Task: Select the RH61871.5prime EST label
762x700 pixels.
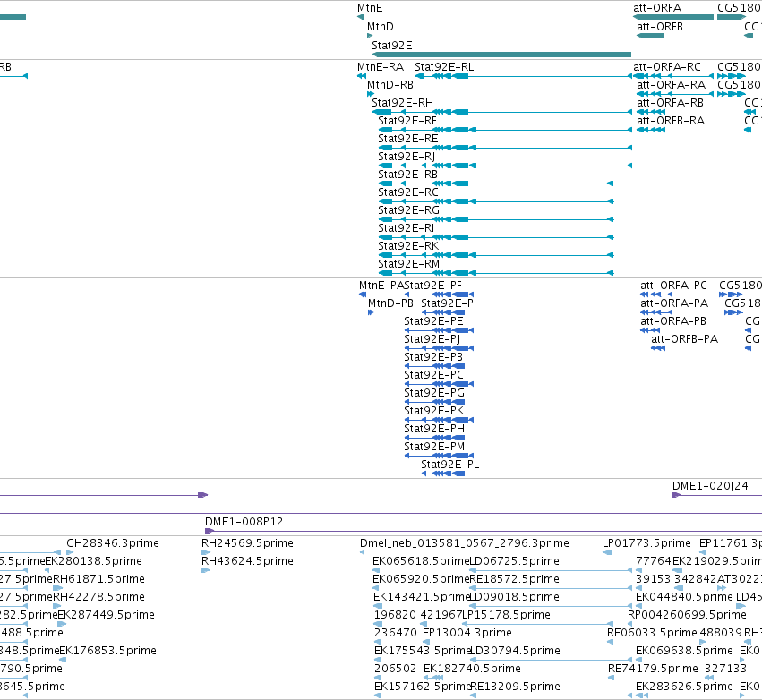Action: 98,579
